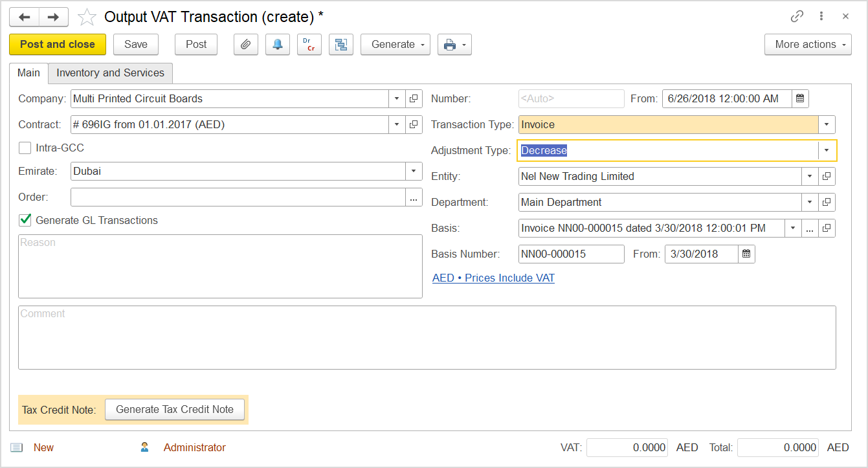Click the Adjustment Type Decrease field
Viewport: 868px width, 468px height.
click(668, 151)
